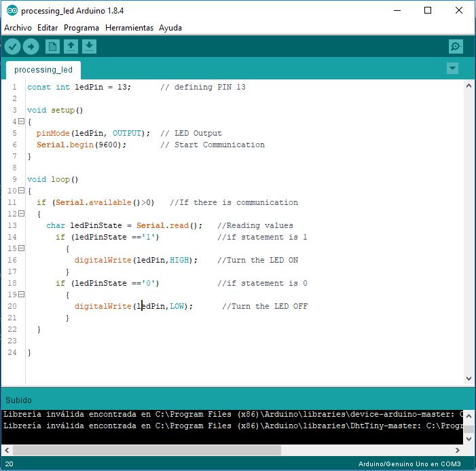The width and height of the screenshot is (476, 471).
Task: Click console line mentioning DhtTiny-master
Action: tap(233, 426)
